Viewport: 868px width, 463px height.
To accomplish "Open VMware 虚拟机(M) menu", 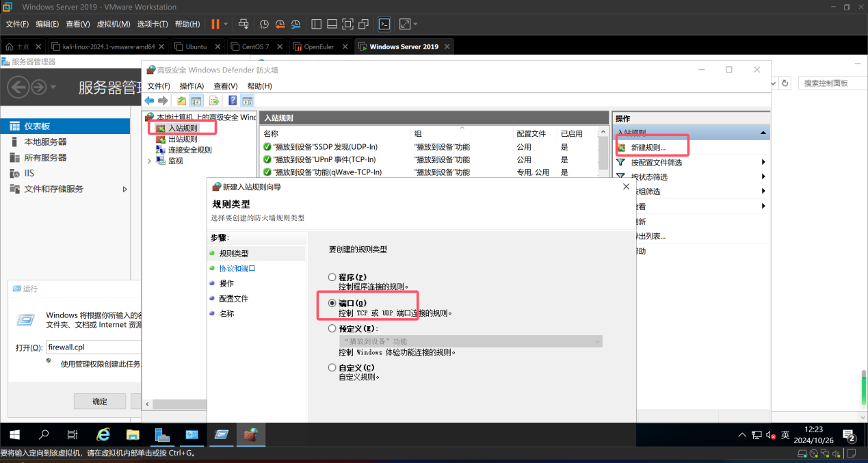I will click(x=114, y=24).
